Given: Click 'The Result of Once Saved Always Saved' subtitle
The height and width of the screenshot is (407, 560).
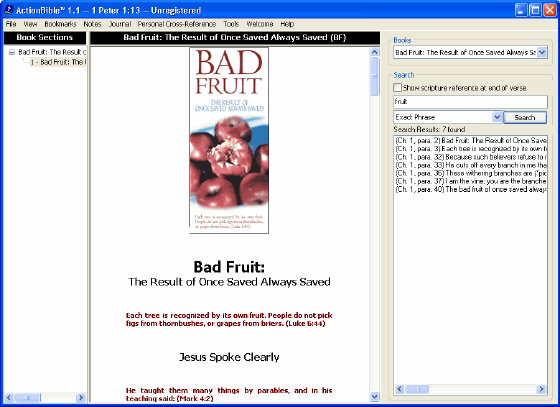Looking at the screenshot, I should pyautogui.click(x=229, y=282).
